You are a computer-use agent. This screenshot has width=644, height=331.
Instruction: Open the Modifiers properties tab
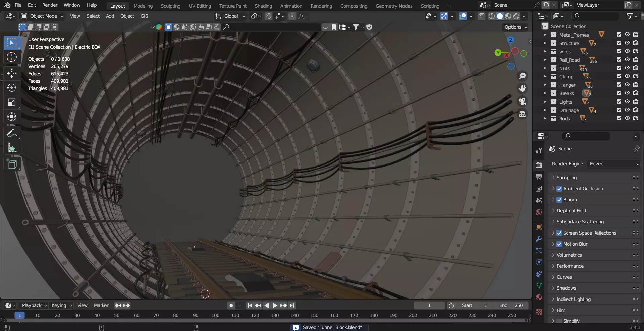click(x=539, y=239)
